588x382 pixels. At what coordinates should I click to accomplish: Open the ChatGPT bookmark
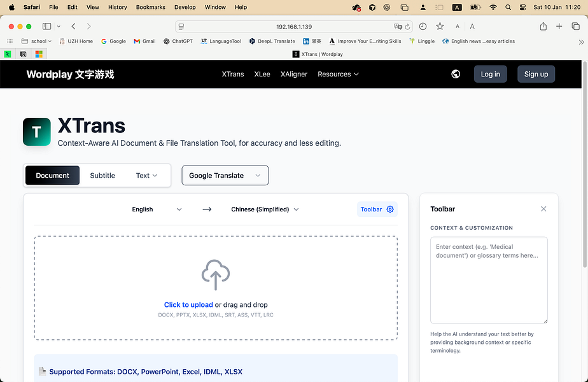[x=178, y=41]
